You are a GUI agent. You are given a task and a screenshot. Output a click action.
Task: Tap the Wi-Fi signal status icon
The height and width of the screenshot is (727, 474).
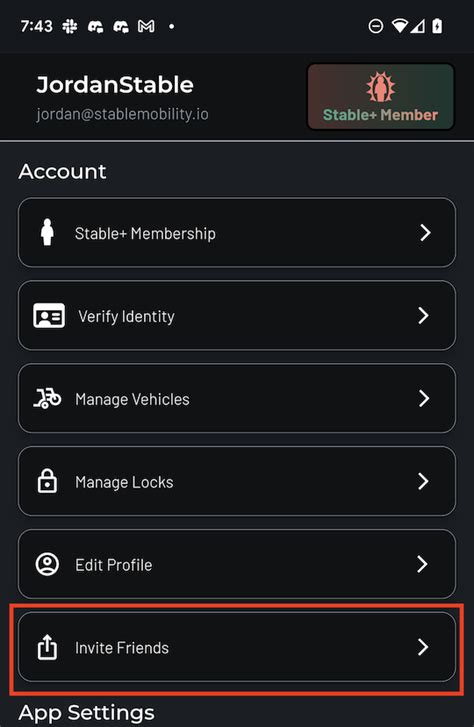[399, 26]
